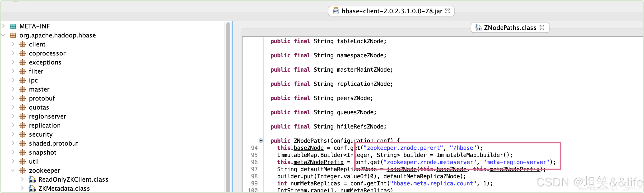Expand the ipc package
Screen dimensions: 644x193
point(13,80)
